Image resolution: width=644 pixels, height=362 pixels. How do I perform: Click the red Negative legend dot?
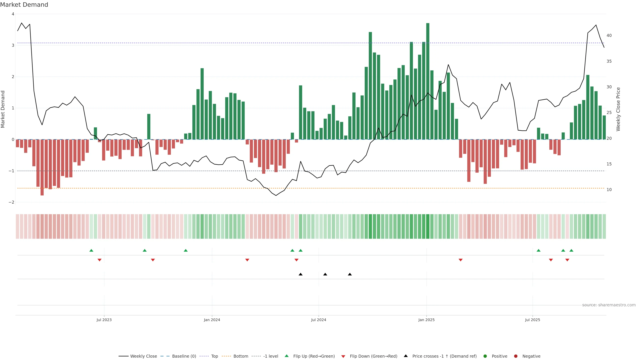point(516,356)
